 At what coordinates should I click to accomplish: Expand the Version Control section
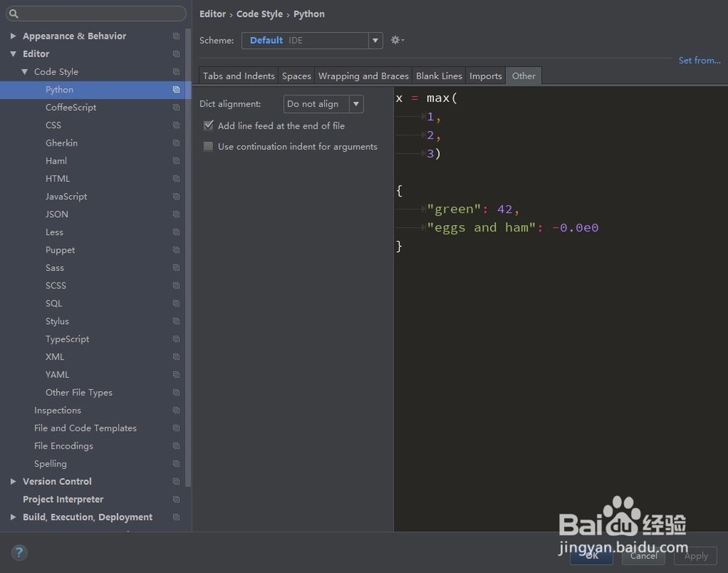coord(13,481)
